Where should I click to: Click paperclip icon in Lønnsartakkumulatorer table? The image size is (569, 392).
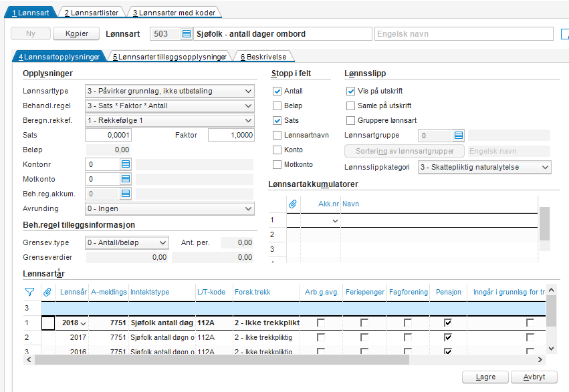293,204
